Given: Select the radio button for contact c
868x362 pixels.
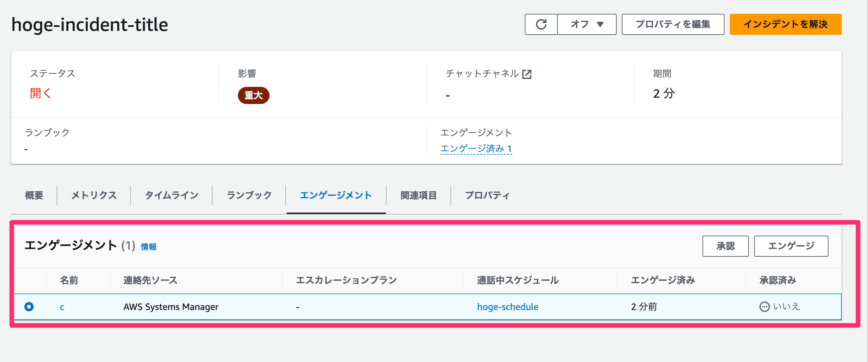Looking at the screenshot, I should point(29,307).
